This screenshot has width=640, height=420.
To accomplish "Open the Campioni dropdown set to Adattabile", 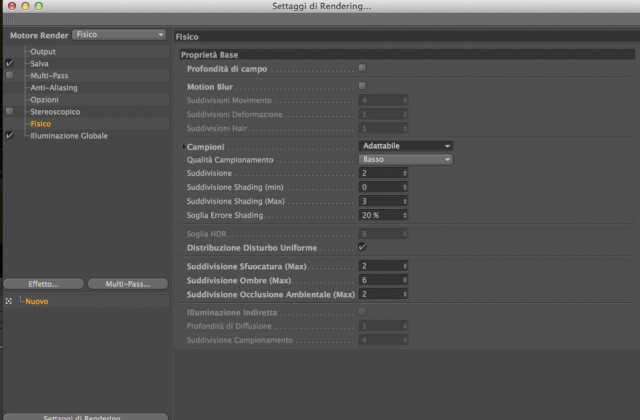I will point(406,146).
